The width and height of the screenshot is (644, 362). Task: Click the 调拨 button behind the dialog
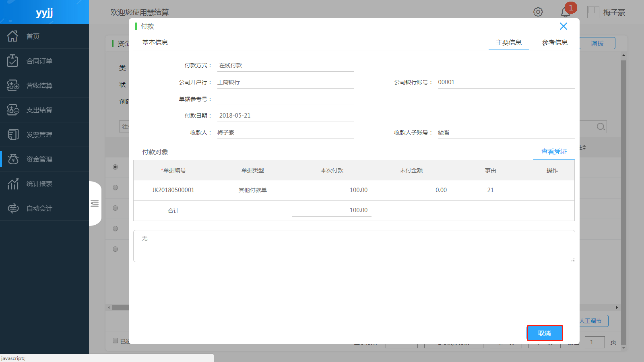[x=597, y=43]
